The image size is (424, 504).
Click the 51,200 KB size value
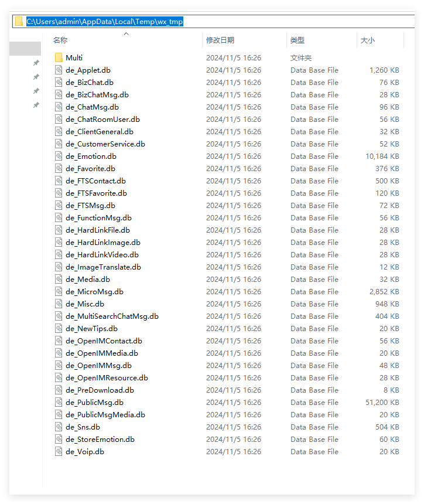[x=382, y=402]
